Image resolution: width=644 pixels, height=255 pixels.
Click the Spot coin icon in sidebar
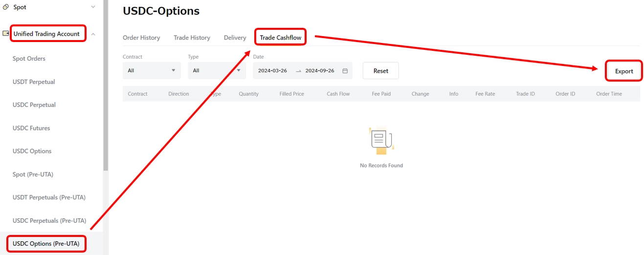6,7
